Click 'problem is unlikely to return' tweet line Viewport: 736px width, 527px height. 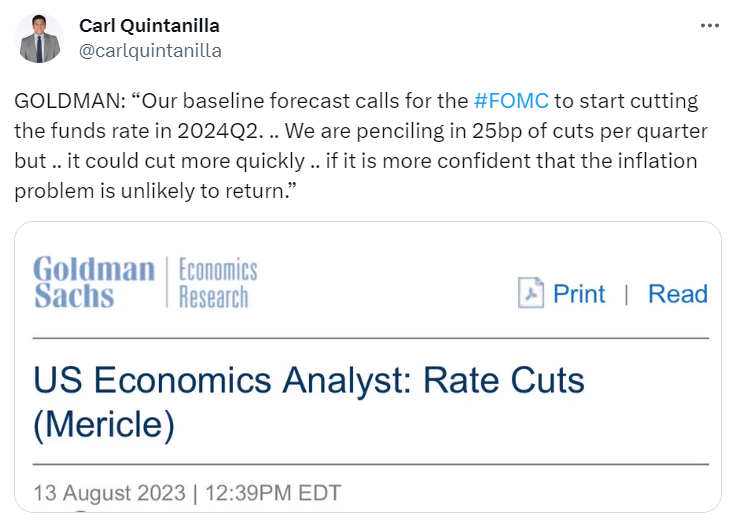(155, 191)
